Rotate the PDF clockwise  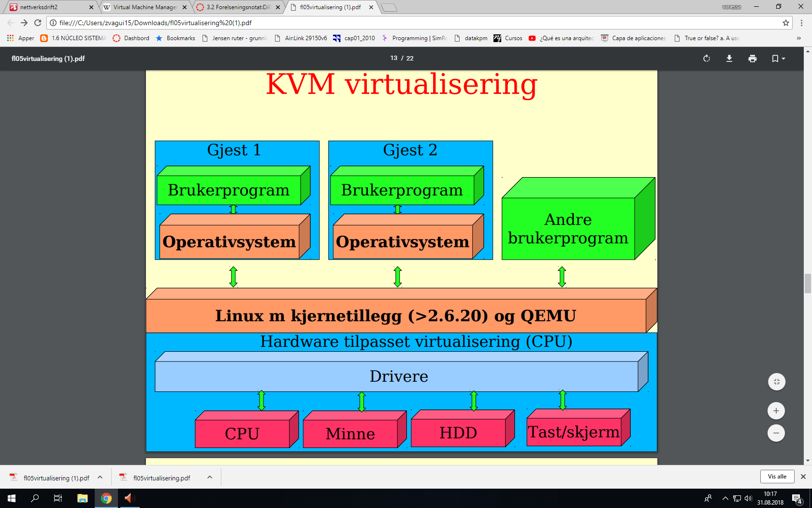[707, 59]
